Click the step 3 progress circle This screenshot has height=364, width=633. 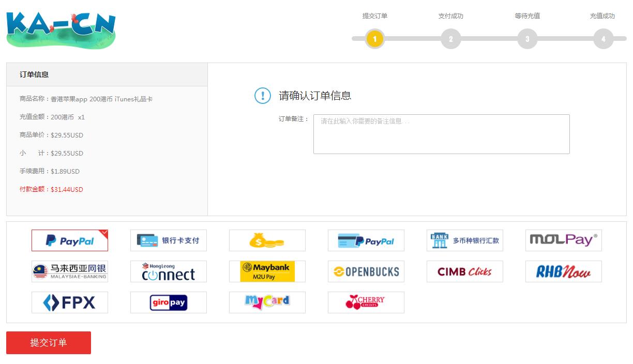(x=527, y=39)
